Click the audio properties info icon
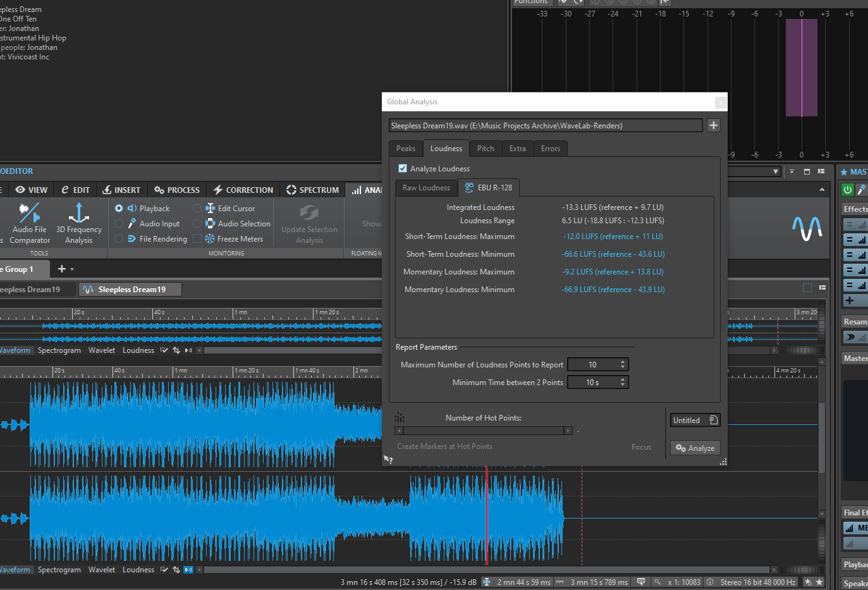 click(x=710, y=582)
